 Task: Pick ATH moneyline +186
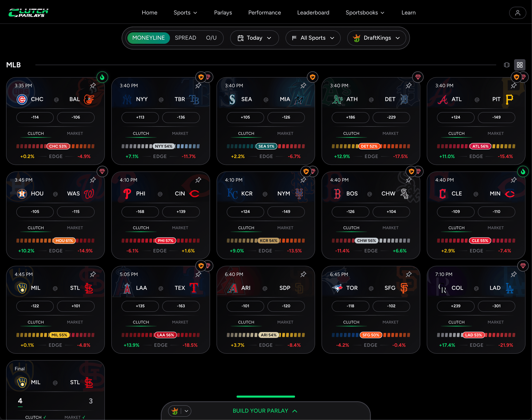[x=350, y=117]
